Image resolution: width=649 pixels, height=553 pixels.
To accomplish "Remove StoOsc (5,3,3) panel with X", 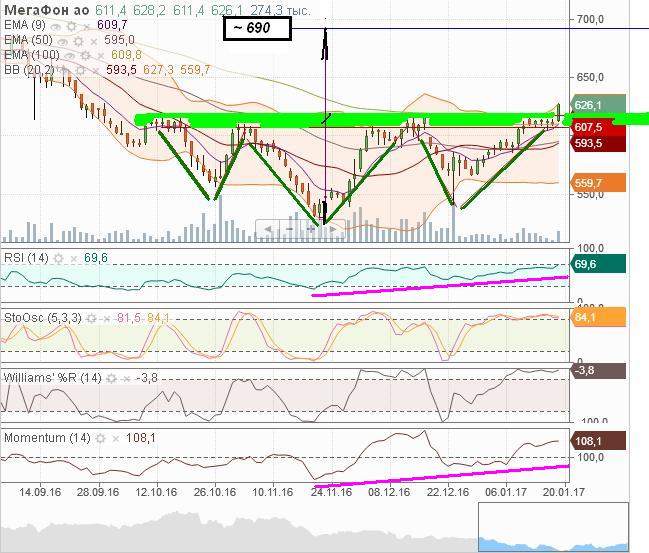I will point(106,319).
